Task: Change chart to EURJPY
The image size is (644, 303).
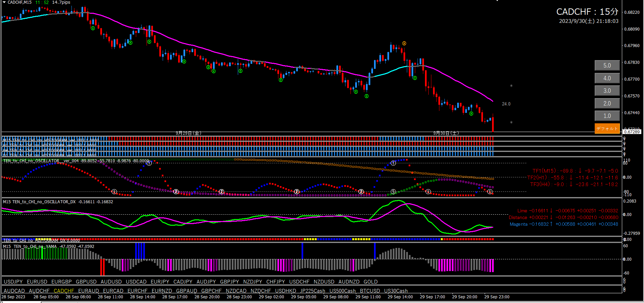Action: [x=160, y=282]
